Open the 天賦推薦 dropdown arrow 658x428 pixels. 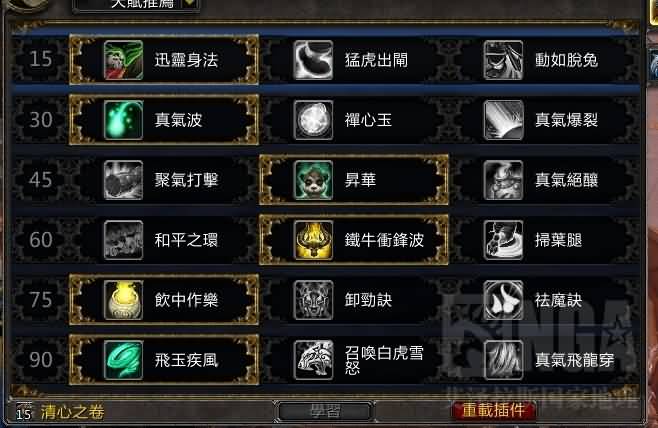(x=190, y=3)
